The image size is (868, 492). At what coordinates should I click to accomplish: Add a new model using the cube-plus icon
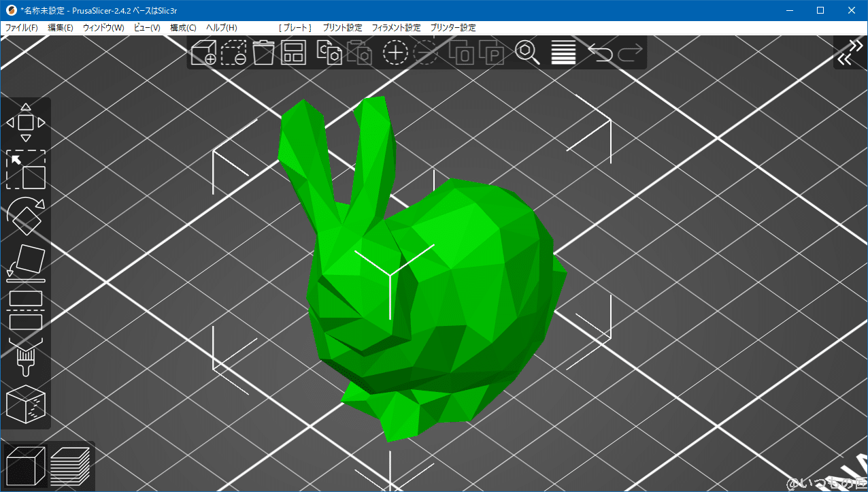pos(205,52)
